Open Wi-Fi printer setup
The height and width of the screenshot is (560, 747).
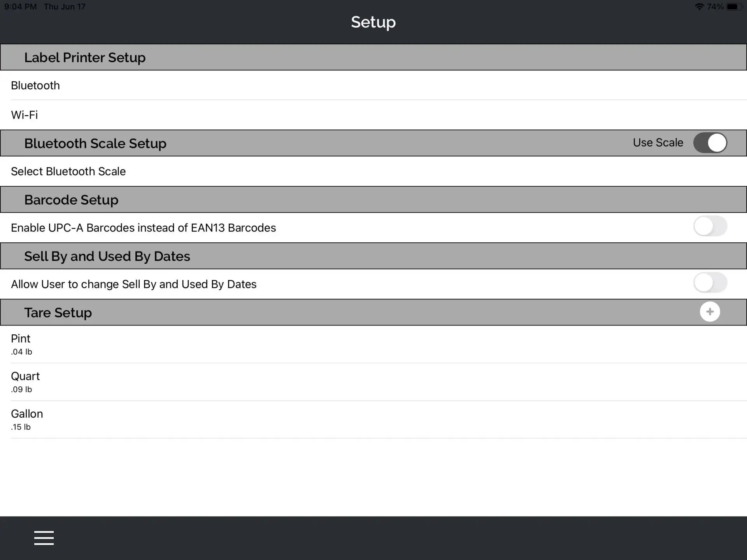pos(373,115)
